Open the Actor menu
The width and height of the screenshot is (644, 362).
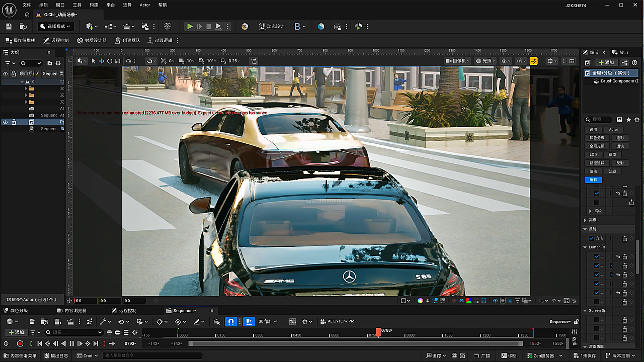pyautogui.click(x=145, y=5)
